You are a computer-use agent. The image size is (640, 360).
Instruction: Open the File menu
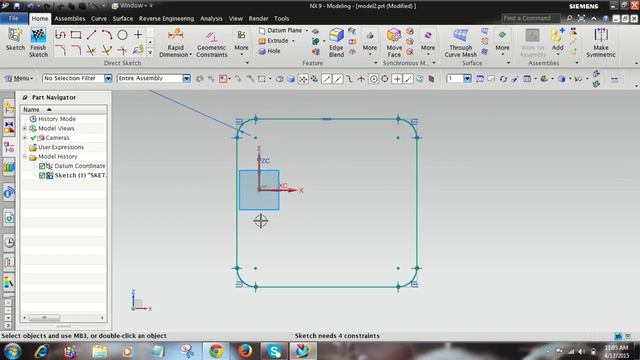tap(13, 18)
